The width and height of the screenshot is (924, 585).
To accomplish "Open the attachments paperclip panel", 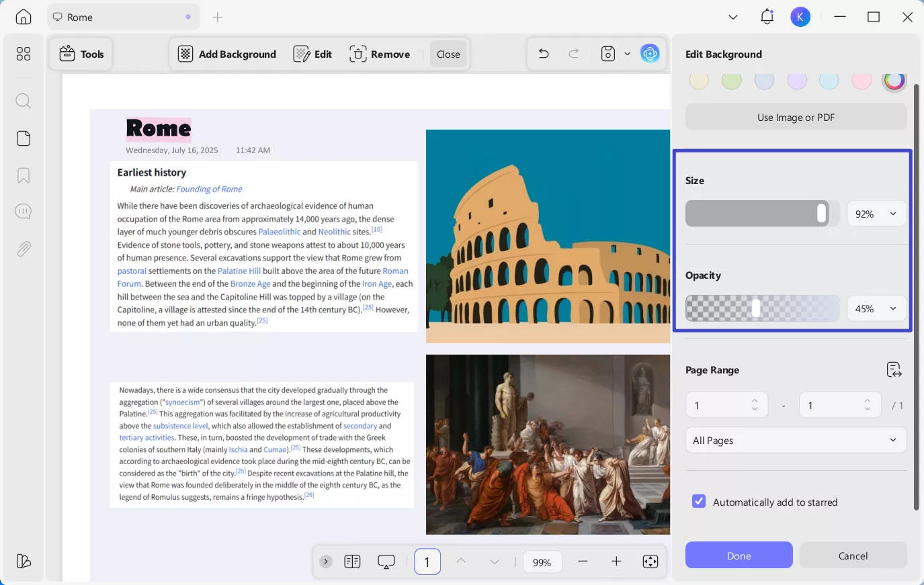I will [x=24, y=249].
